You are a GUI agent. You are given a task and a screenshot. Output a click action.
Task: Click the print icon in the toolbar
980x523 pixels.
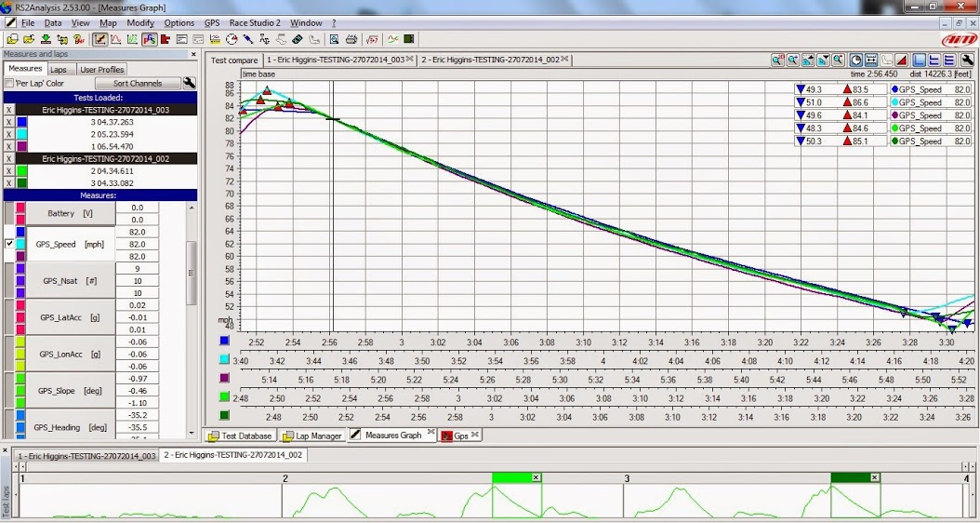(351, 40)
